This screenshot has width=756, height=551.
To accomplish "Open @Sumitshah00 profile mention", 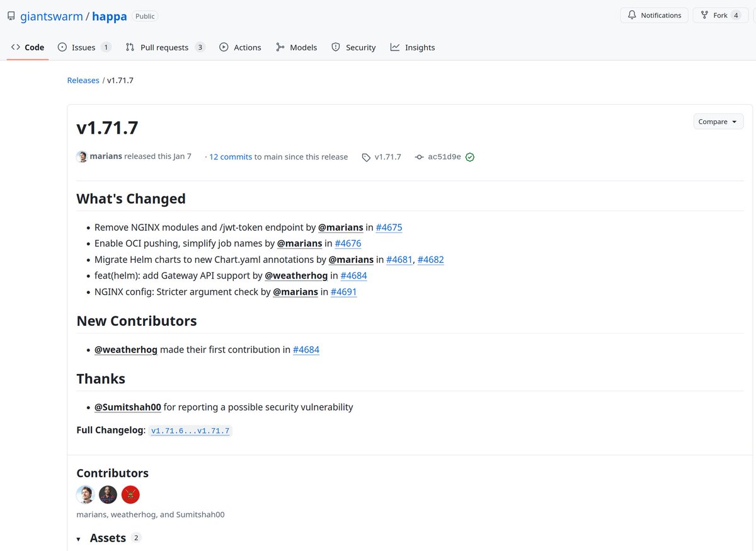I will (x=128, y=407).
